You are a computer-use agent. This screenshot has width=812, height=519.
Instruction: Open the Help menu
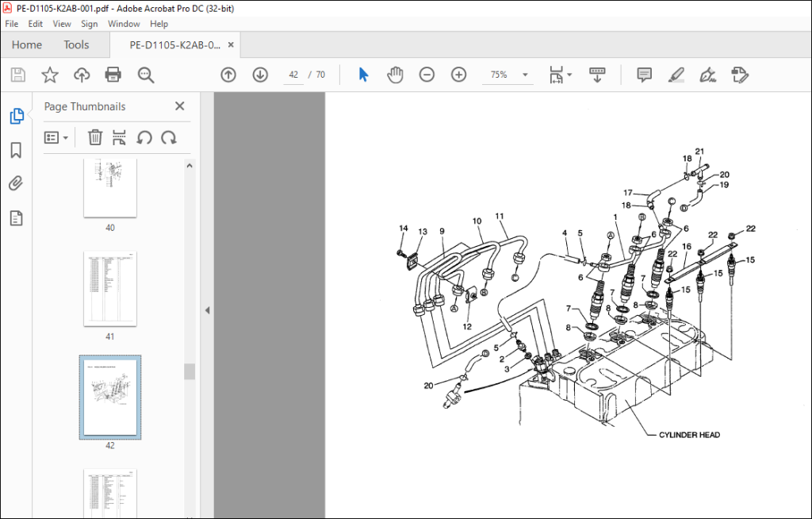click(x=159, y=24)
